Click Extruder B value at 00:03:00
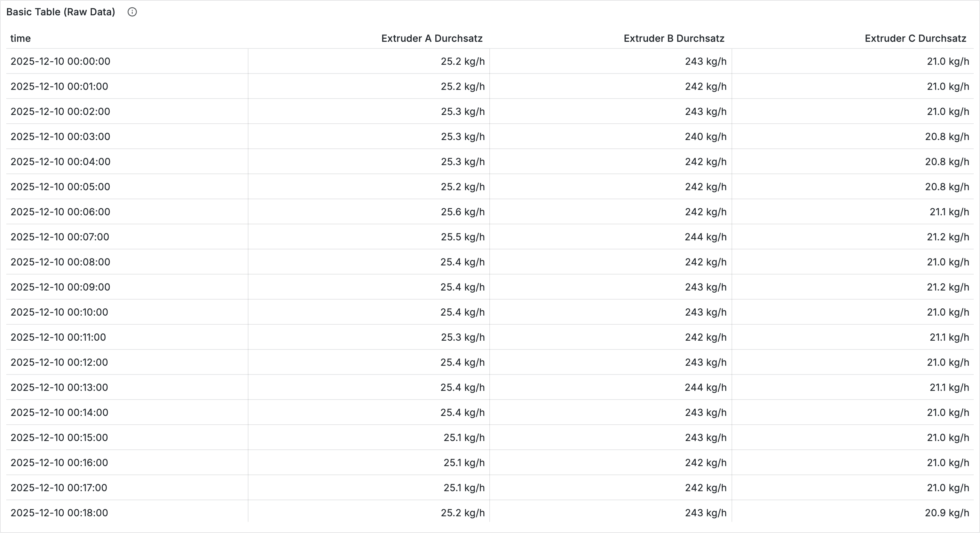This screenshot has height=533, width=980. pyautogui.click(x=705, y=137)
